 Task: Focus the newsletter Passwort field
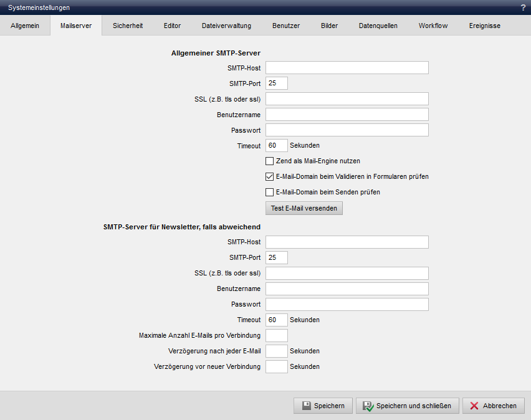347,305
